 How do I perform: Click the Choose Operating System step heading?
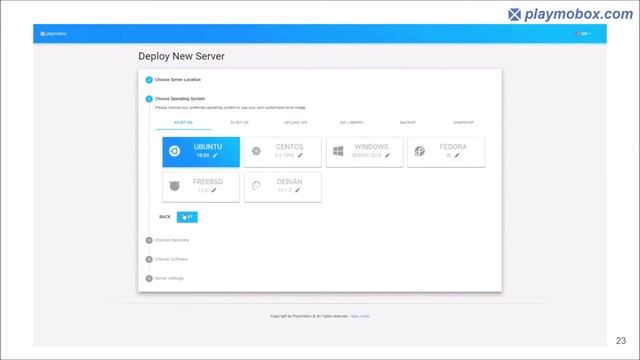180,99
